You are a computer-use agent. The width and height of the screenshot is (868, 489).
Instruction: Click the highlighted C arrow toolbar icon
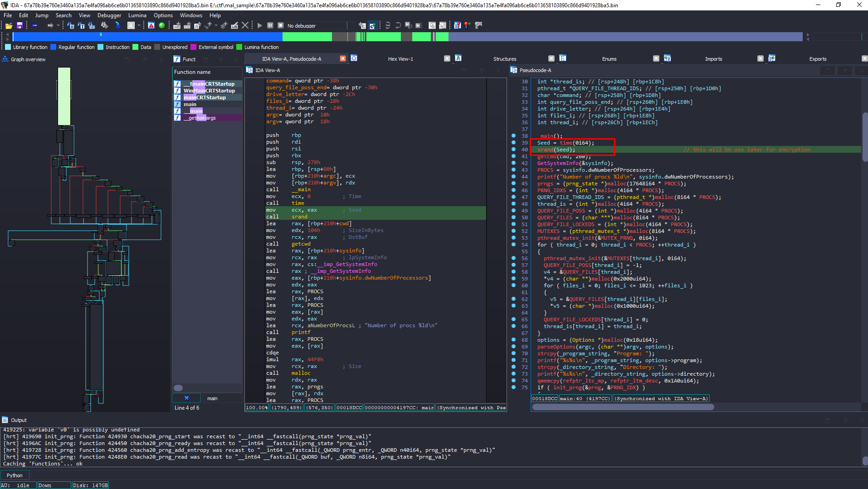[372, 25]
